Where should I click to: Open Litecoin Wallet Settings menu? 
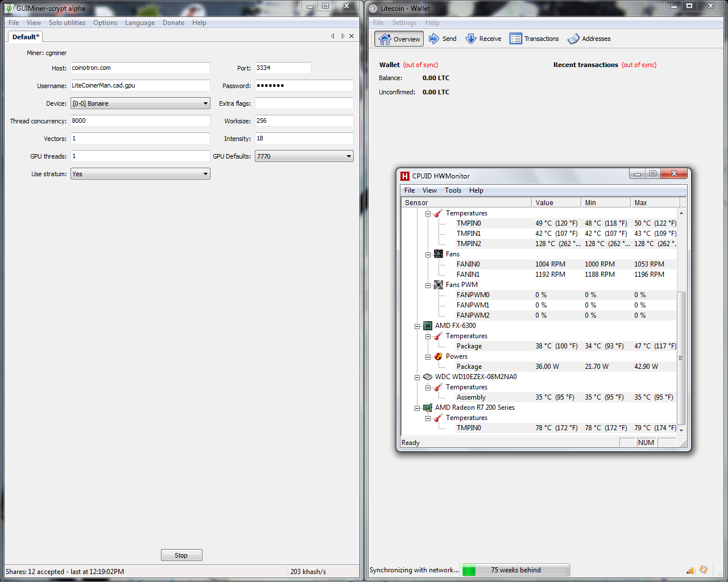coord(404,23)
